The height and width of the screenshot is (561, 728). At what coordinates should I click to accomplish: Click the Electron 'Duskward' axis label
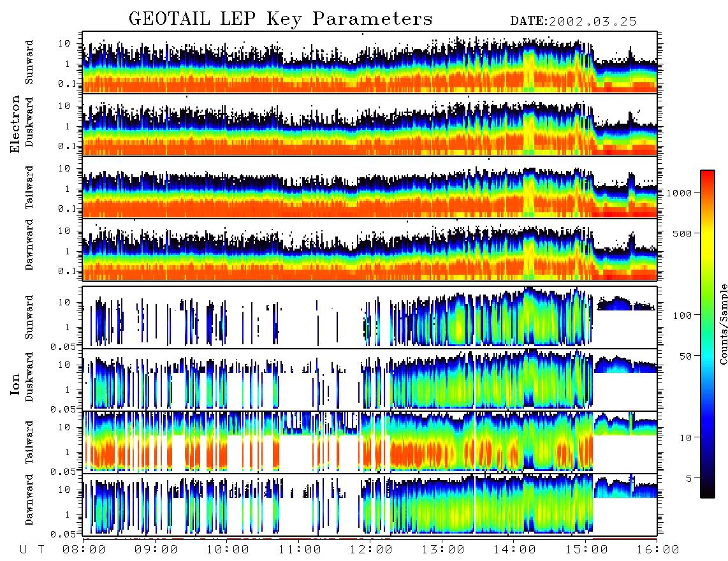coord(29,122)
